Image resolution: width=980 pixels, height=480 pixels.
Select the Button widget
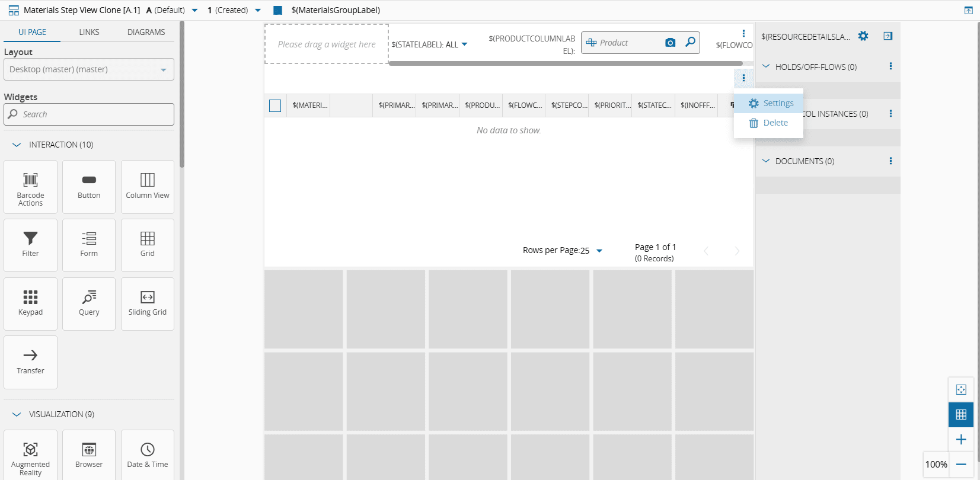click(89, 187)
